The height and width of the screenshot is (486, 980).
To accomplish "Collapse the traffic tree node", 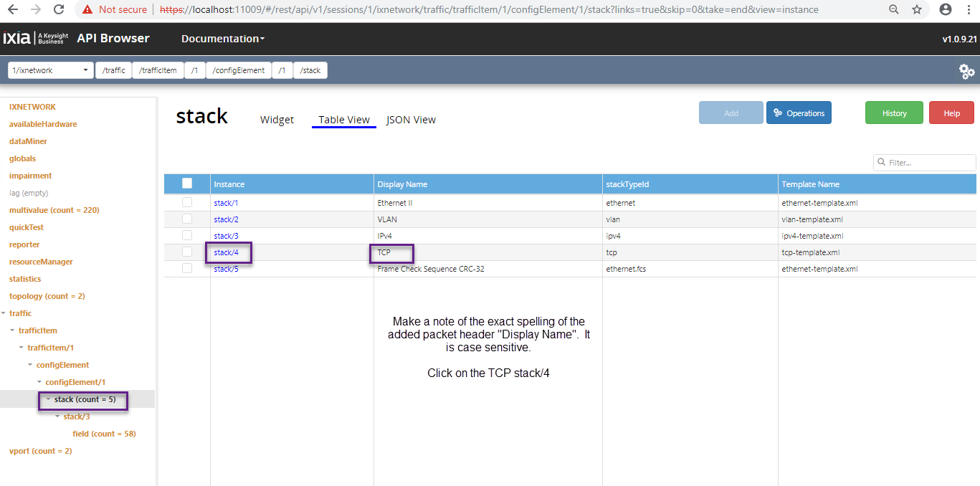I will tap(4, 313).
